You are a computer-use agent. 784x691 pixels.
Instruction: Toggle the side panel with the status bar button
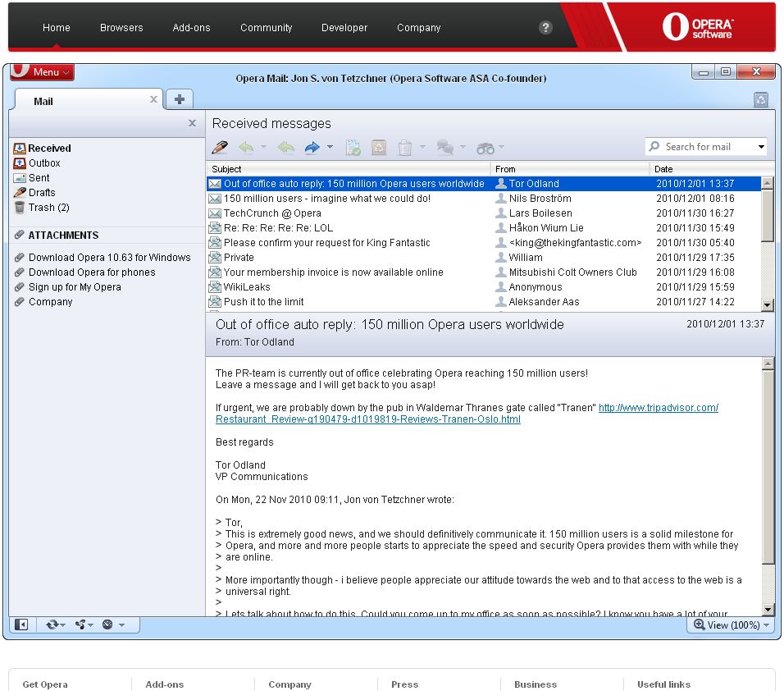21,625
